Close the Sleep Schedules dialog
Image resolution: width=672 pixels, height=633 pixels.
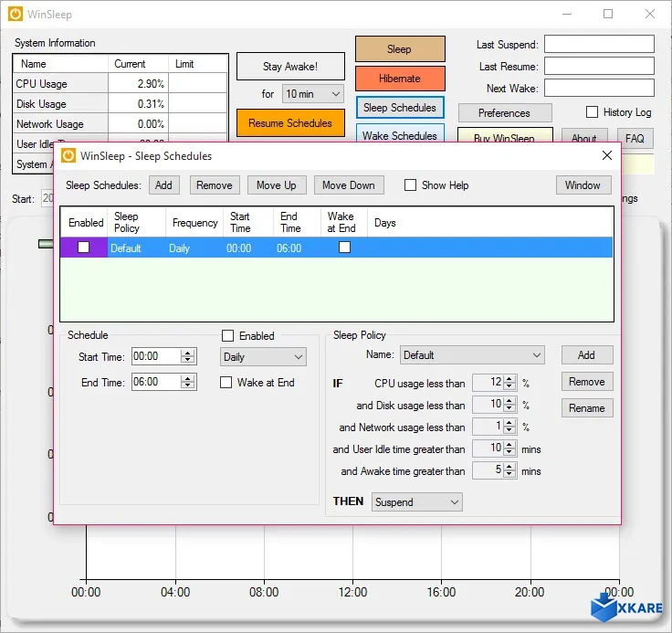tap(607, 155)
